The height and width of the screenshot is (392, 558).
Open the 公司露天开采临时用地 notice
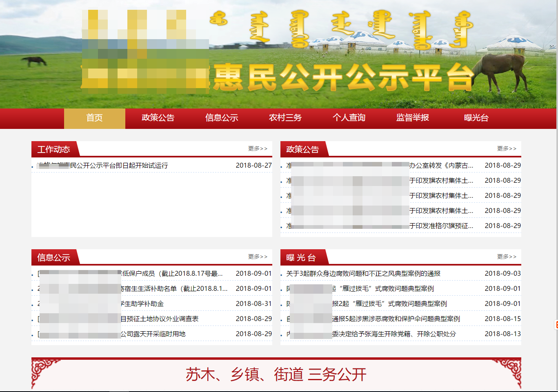(x=153, y=334)
